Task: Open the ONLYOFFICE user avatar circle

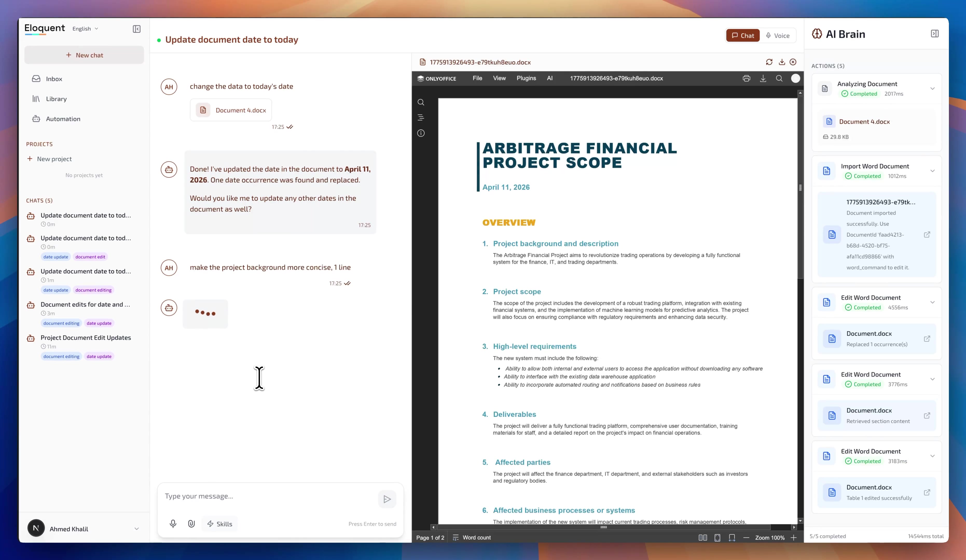Action: pyautogui.click(x=795, y=79)
